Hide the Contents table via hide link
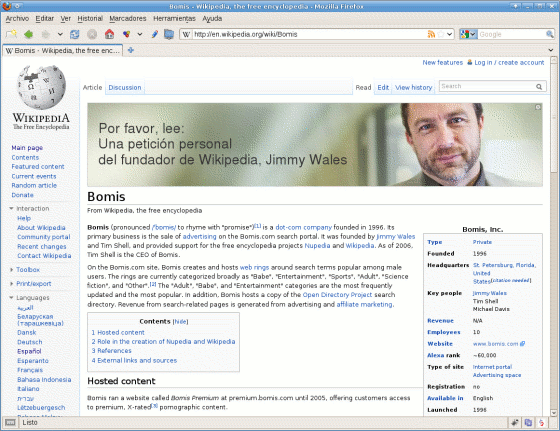The image size is (560, 431). click(x=180, y=321)
